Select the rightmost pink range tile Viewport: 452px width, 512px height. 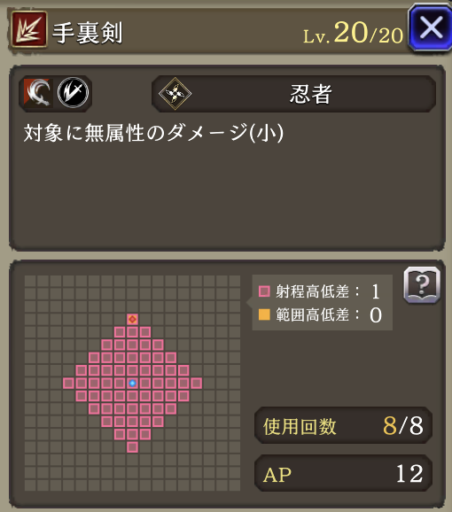pos(196,383)
